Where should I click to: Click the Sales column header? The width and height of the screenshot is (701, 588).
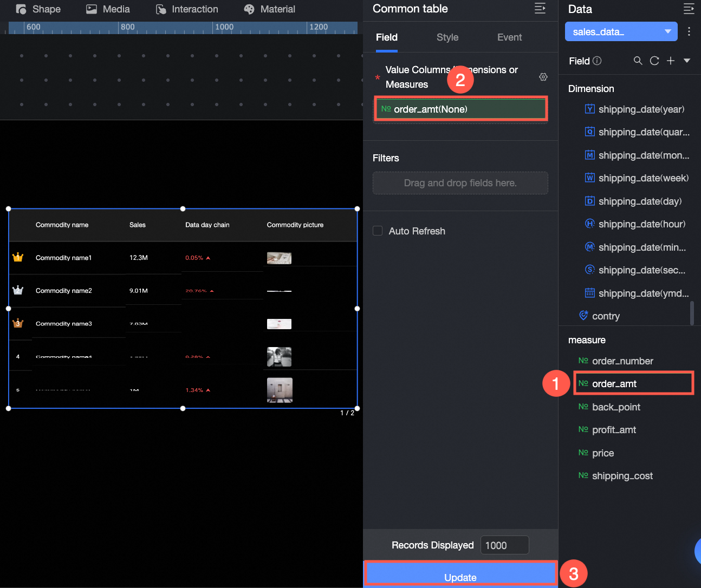pyautogui.click(x=138, y=225)
